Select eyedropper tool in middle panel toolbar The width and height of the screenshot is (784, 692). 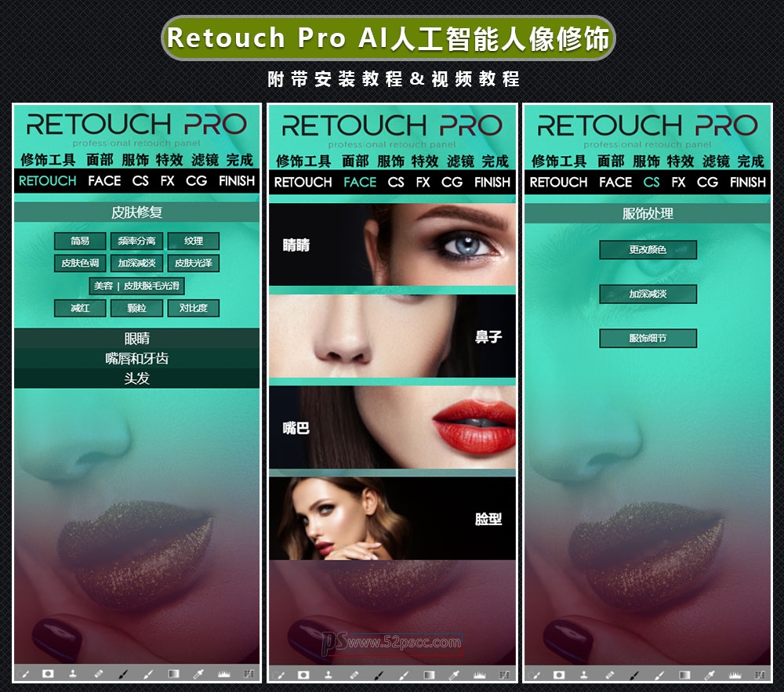click(455, 676)
